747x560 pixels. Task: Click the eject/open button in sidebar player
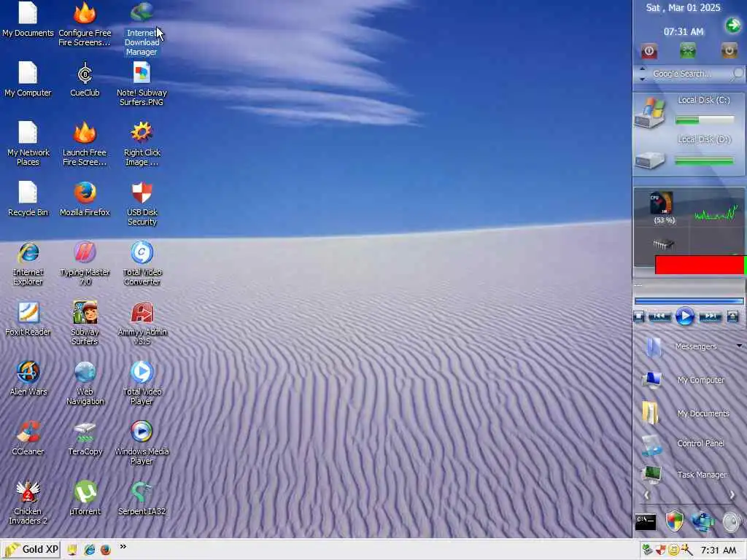[x=732, y=316]
